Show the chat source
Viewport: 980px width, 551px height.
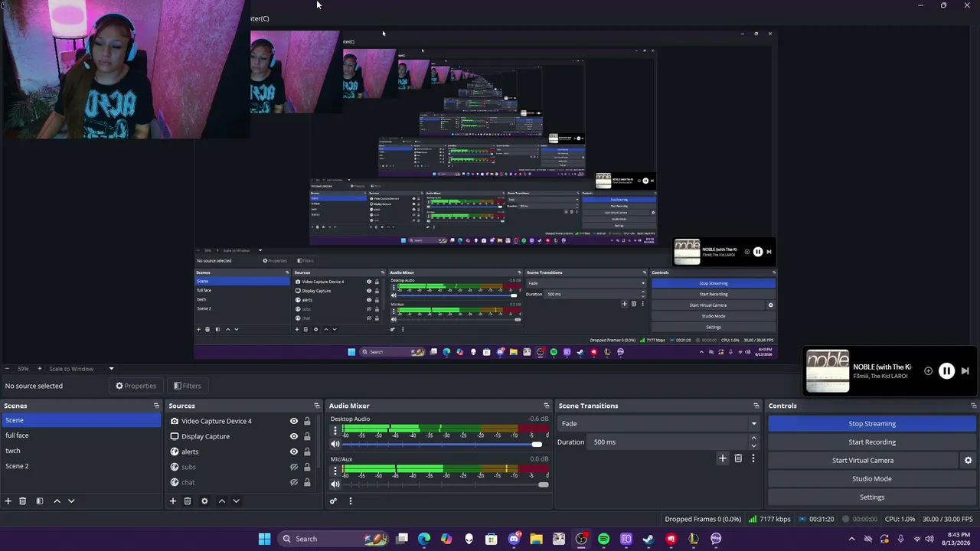pyautogui.click(x=293, y=482)
